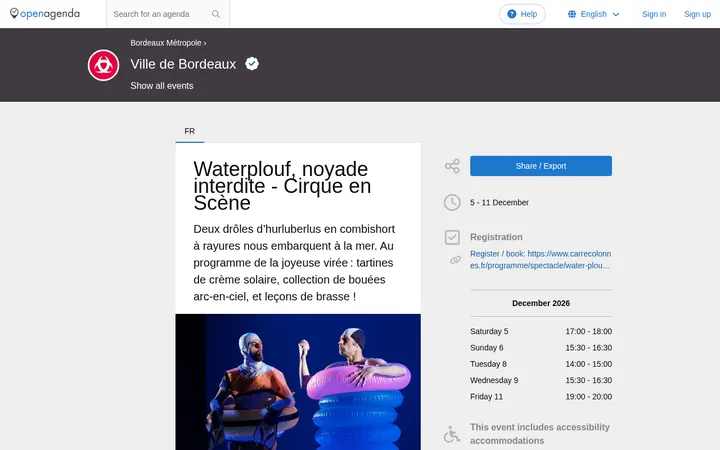720x450 pixels.
Task: Click Show all events link
Action: 162,86
